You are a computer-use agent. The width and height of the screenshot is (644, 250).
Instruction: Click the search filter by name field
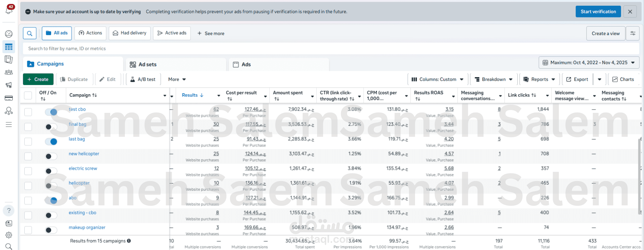331,49
